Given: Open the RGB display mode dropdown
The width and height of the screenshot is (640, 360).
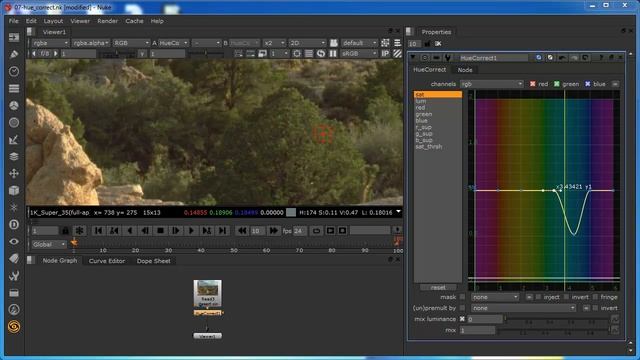Looking at the screenshot, I should (x=131, y=43).
